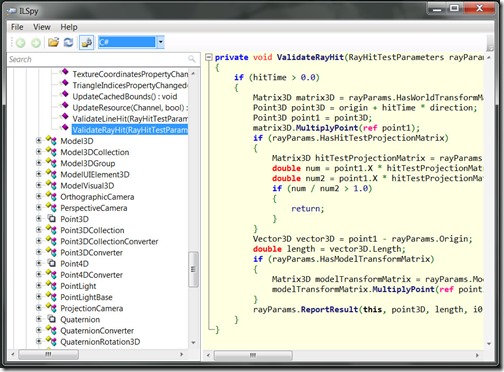The image size is (504, 372).
Task: Open the C# language dropdown
Action: [x=161, y=42]
